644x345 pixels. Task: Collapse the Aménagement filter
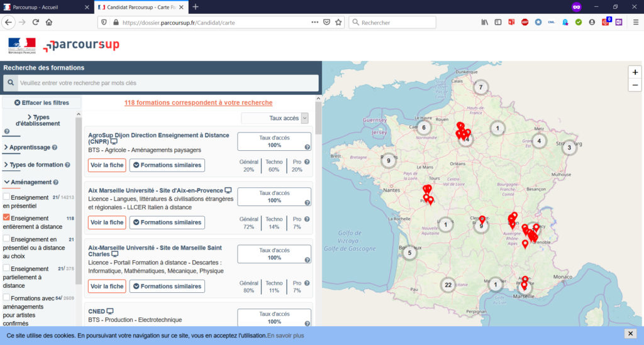(x=28, y=182)
